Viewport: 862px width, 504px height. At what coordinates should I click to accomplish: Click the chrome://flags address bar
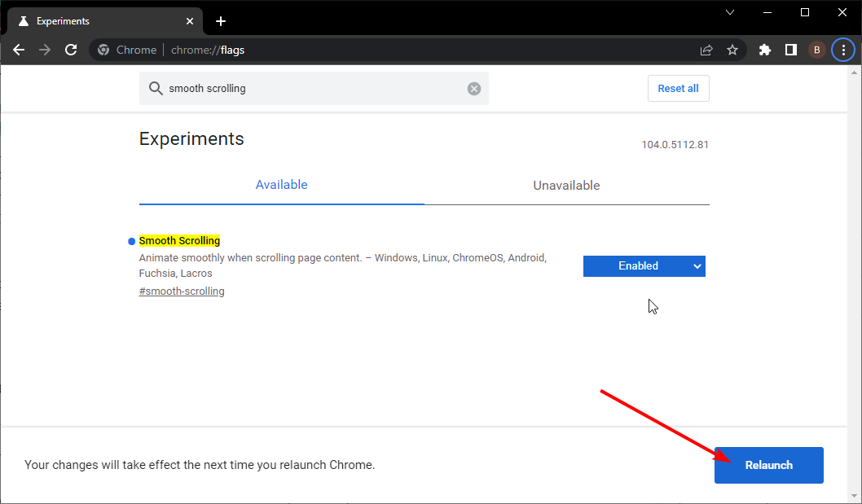pyautogui.click(x=418, y=50)
